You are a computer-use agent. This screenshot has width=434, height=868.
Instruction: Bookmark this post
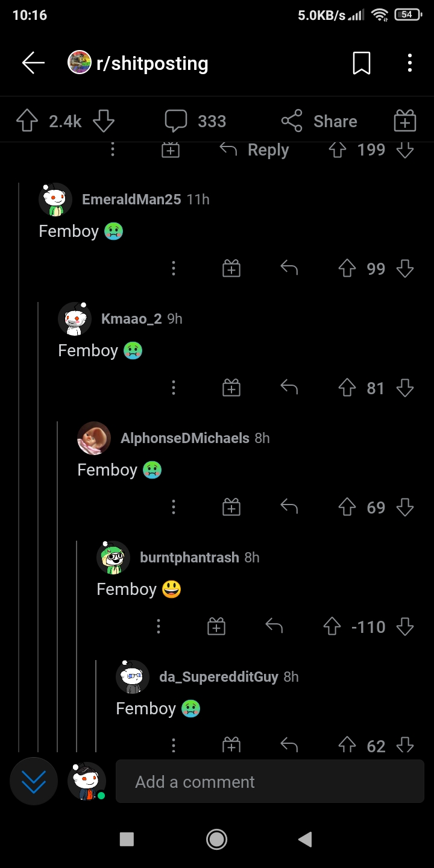(361, 63)
